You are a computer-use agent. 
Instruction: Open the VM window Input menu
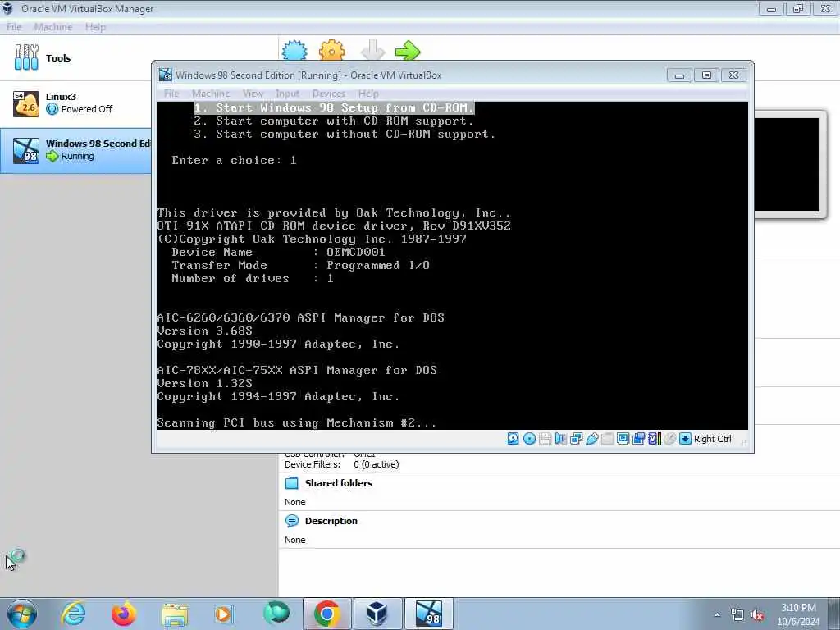(288, 94)
